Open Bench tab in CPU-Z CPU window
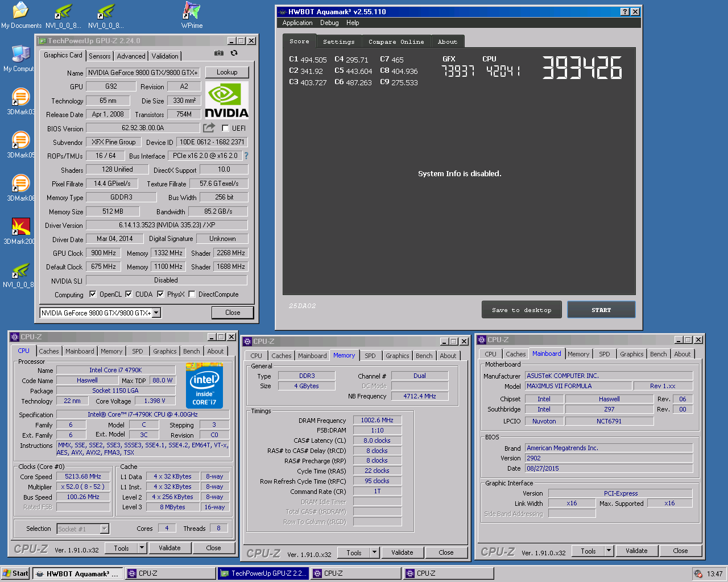The width and height of the screenshot is (728, 582). 192,351
